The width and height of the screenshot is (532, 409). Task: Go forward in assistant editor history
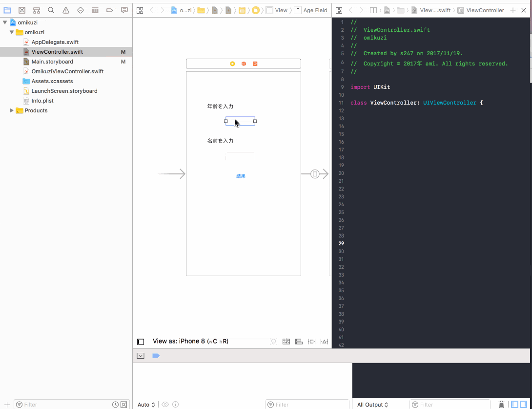click(361, 11)
